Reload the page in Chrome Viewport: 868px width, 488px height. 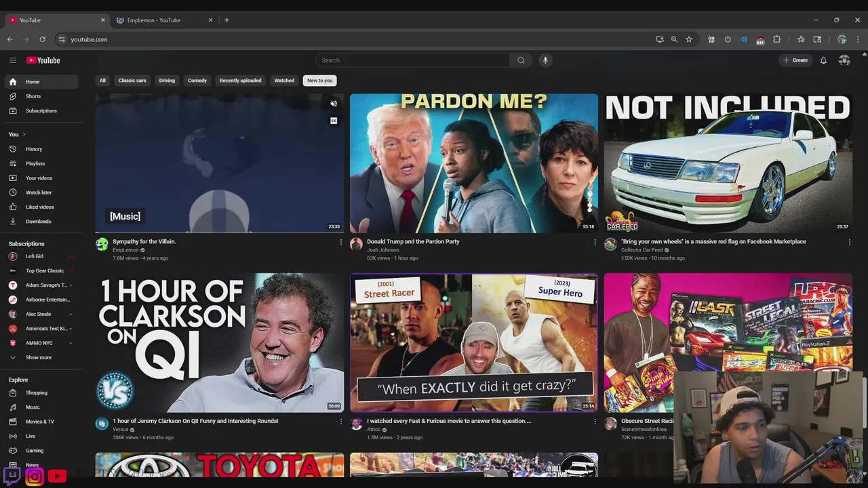(x=42, y=39)
